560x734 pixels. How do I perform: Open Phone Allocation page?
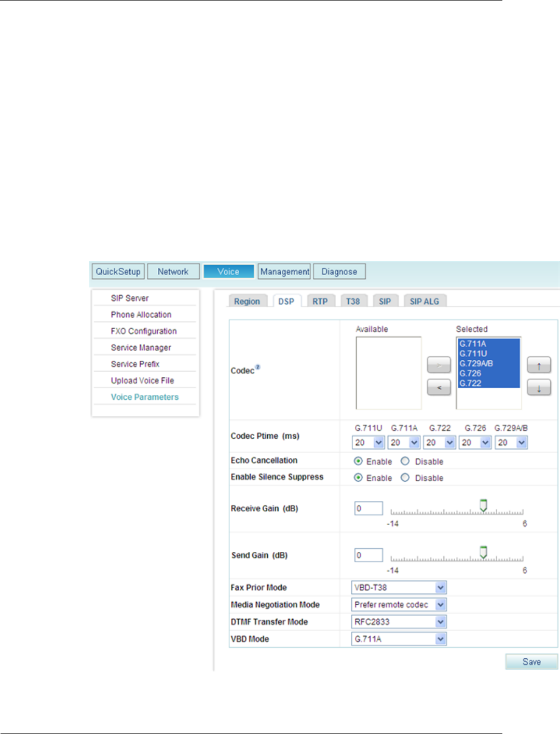(141, 315)
